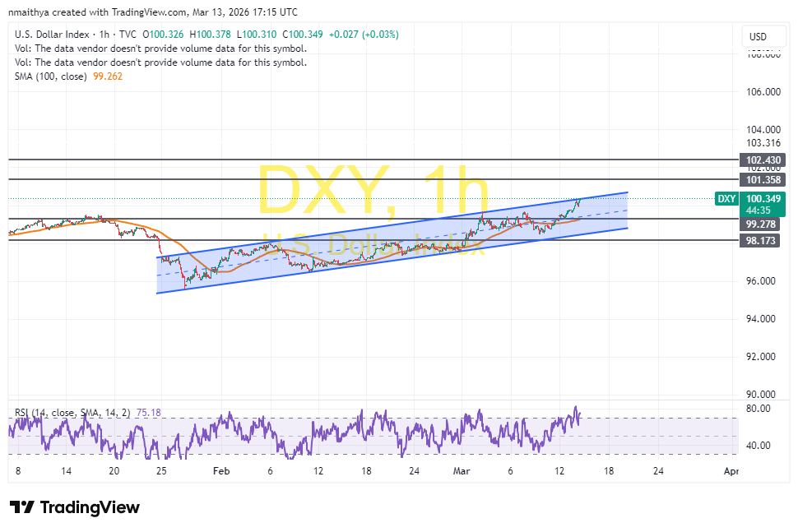This screenshot has height=532, width=798.
Task: Click the SMA (100, close) indicator legend
Action: click(x=50, y=76)
